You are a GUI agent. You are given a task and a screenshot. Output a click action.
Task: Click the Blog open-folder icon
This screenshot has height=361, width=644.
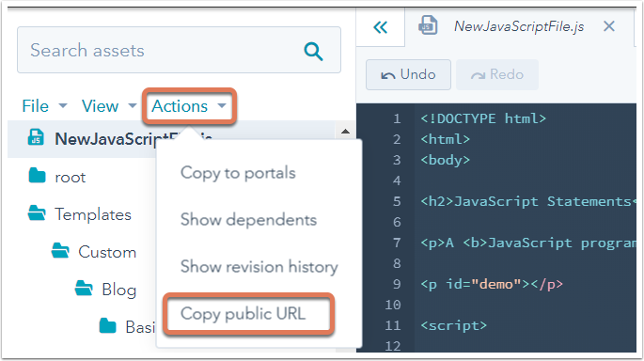tap(84, 288)
